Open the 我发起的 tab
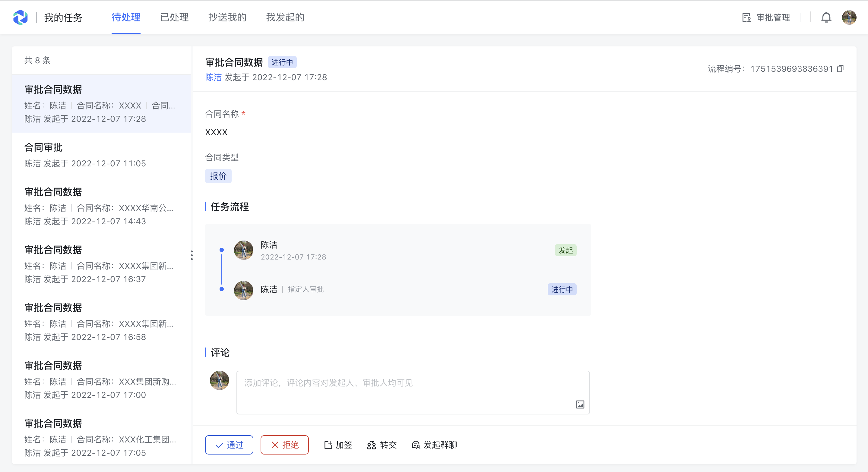Viewport: 868px width, 472px height. pos(285,17)
